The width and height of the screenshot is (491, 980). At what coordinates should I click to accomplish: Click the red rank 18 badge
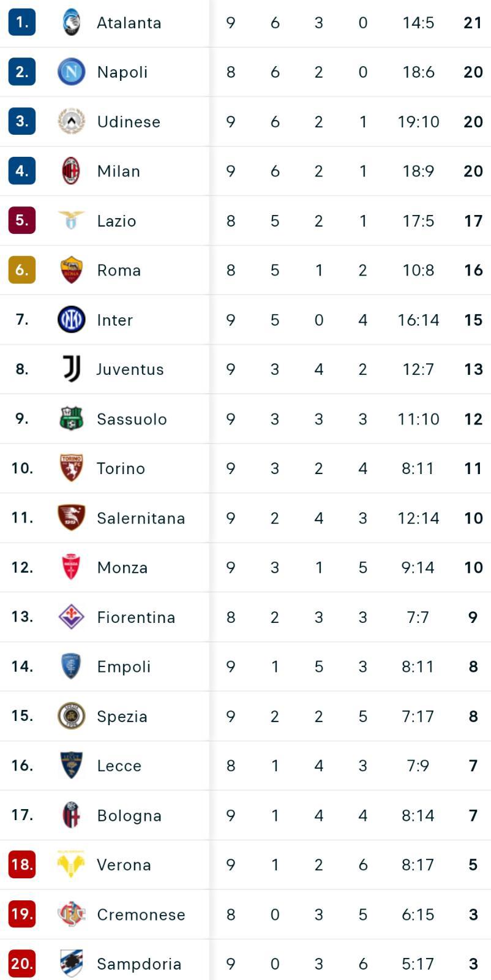click(x=22, y=864)
